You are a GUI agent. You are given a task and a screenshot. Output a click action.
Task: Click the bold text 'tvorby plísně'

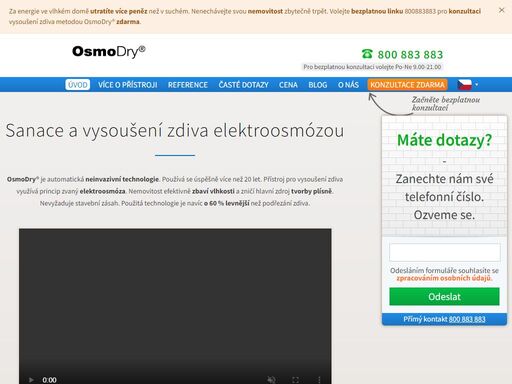(x=311, y=191)
